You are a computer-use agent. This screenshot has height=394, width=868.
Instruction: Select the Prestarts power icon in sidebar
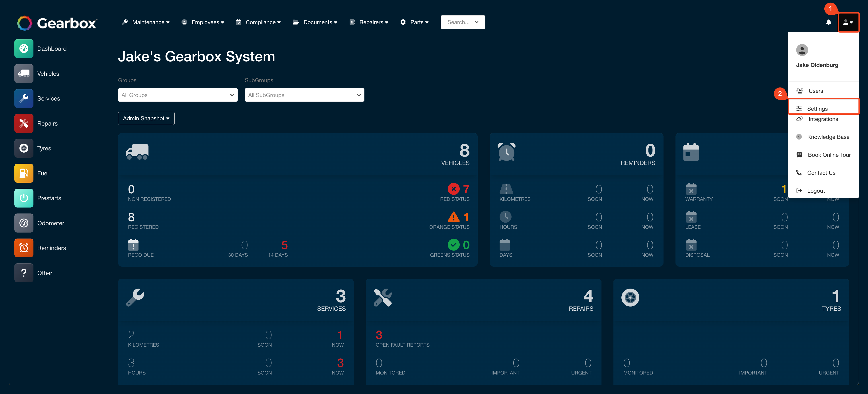[x=23, y=198]
